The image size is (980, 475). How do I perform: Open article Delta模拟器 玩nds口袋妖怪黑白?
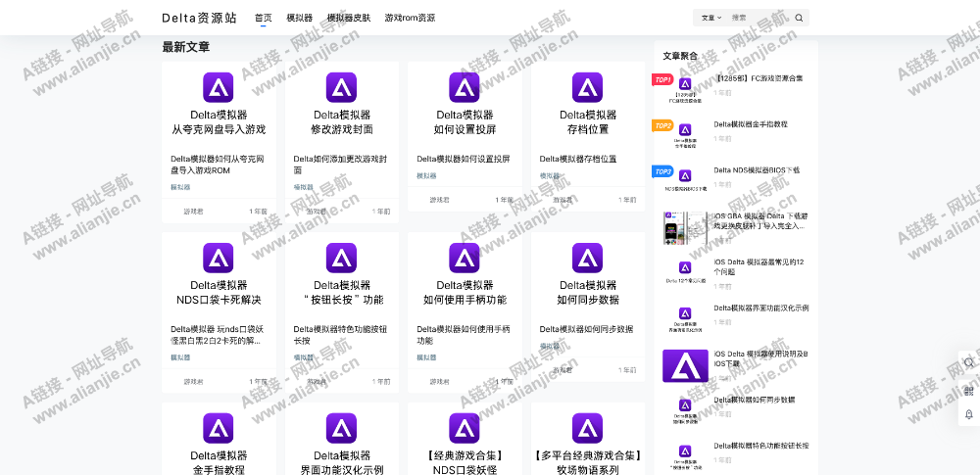(218, 335)
